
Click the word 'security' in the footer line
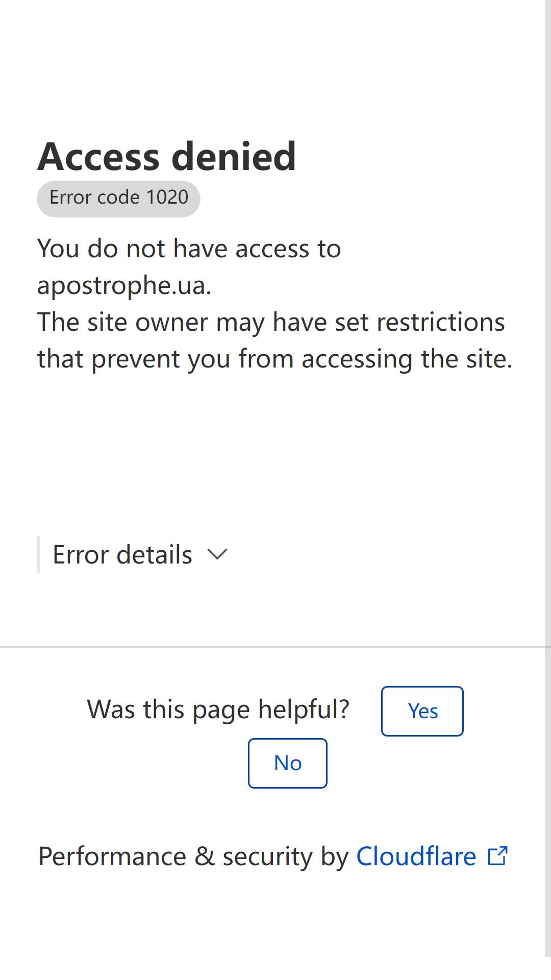pos(267,856)
